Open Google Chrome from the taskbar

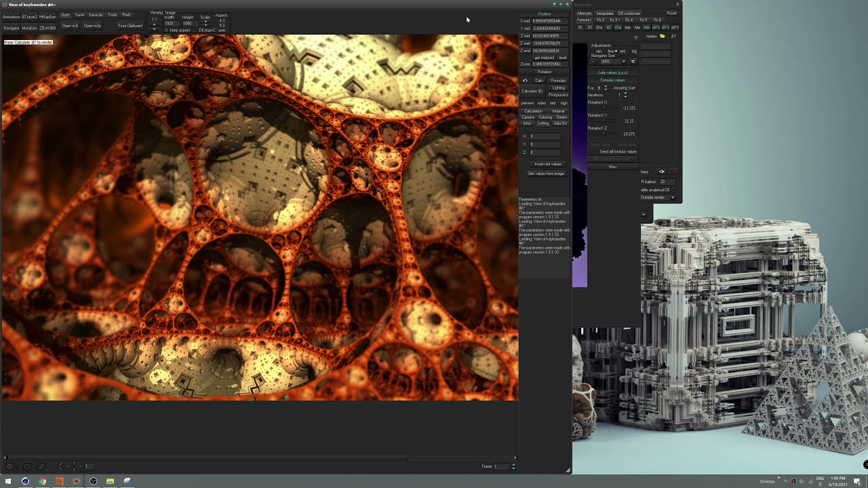(x=42, y=481)
